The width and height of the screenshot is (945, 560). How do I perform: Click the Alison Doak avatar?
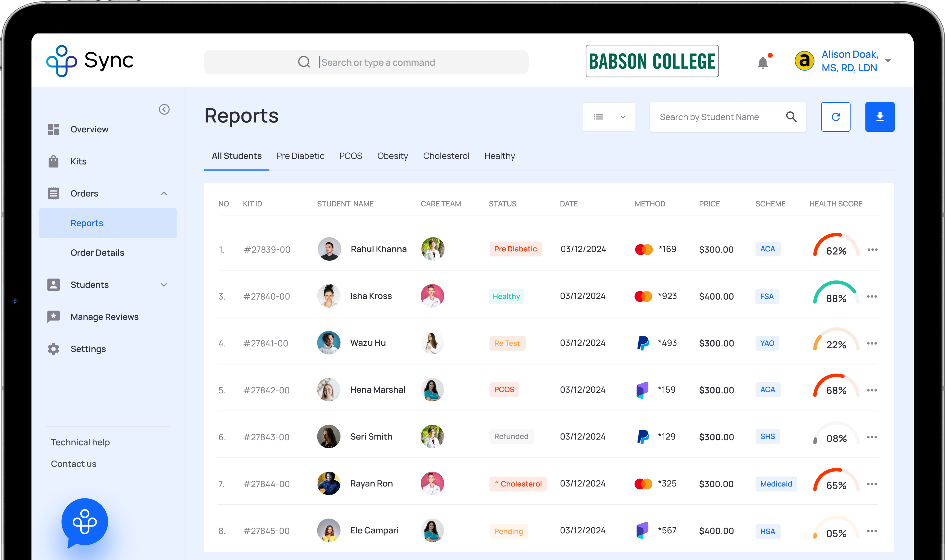(804, 61)
